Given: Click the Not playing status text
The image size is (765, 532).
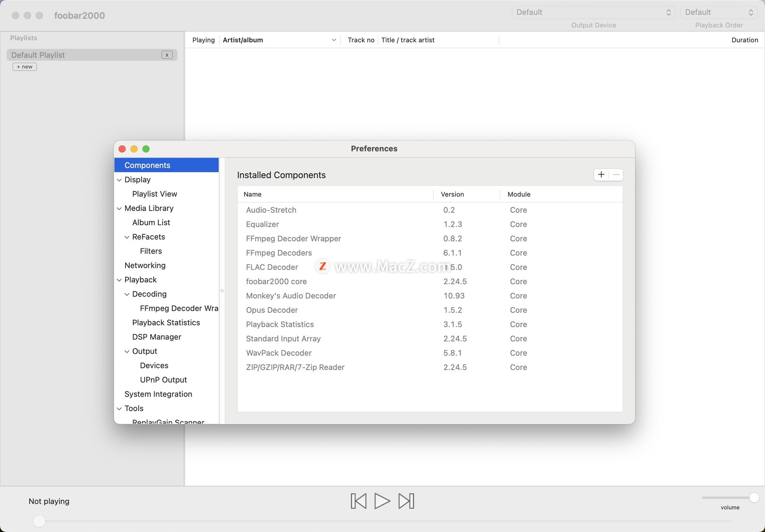Looking at the screenshot, I should [49, 501].
